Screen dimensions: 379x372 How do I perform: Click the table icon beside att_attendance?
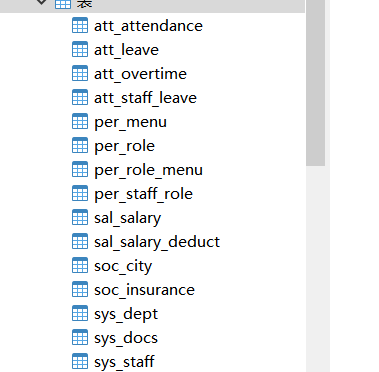point(80,26)
